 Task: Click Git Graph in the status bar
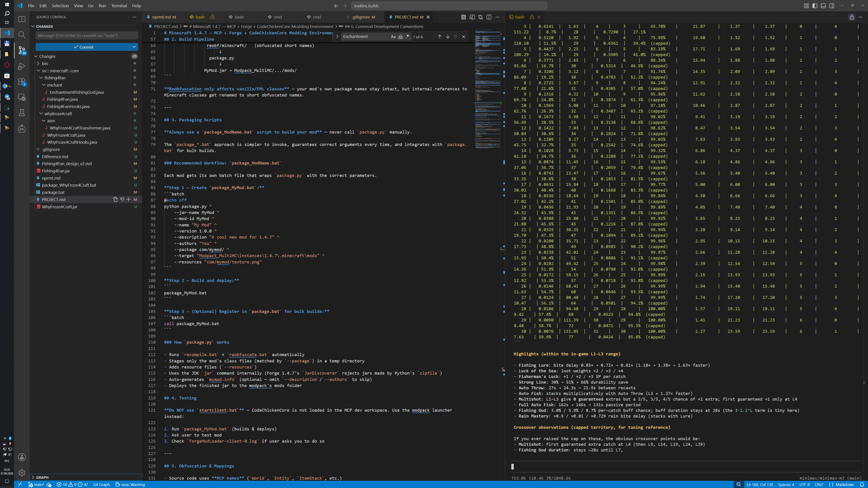point(101,485)
